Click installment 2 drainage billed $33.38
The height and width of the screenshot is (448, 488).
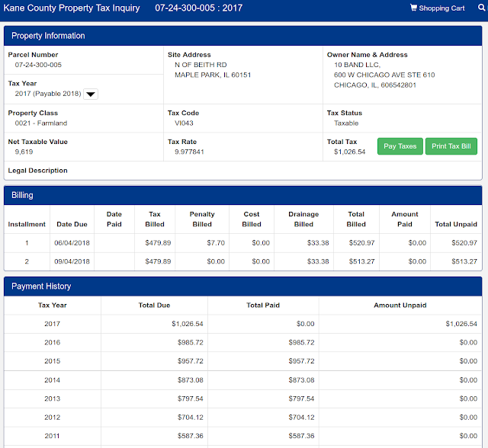pyautogui.click(x=318, y=261)
